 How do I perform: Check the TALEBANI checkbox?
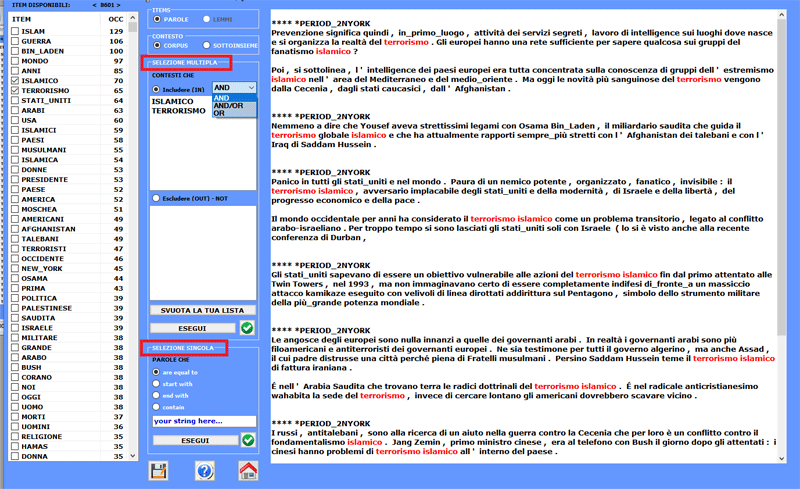click(x=15, y=239)
